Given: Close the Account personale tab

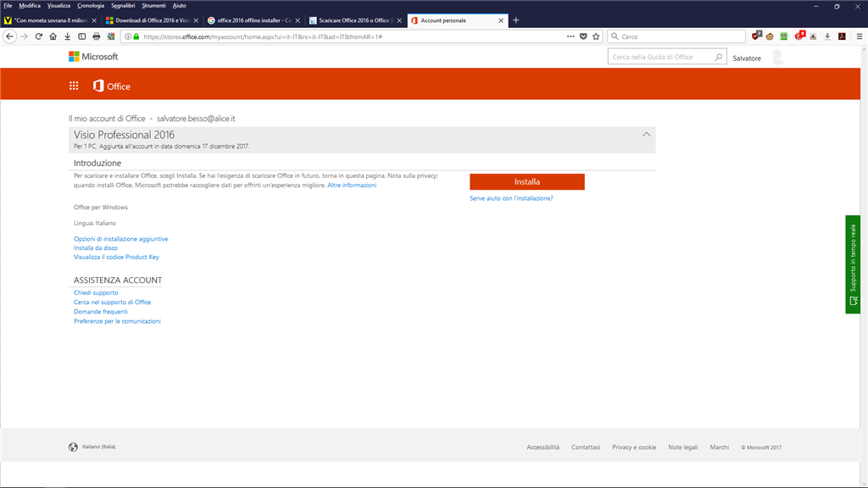Looking at the screenshot, I should tap(501, 20).
